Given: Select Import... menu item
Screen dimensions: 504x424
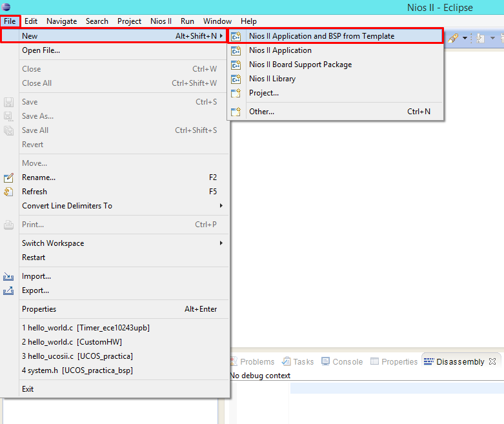Looking at the screenshot, I should [114, 276].
